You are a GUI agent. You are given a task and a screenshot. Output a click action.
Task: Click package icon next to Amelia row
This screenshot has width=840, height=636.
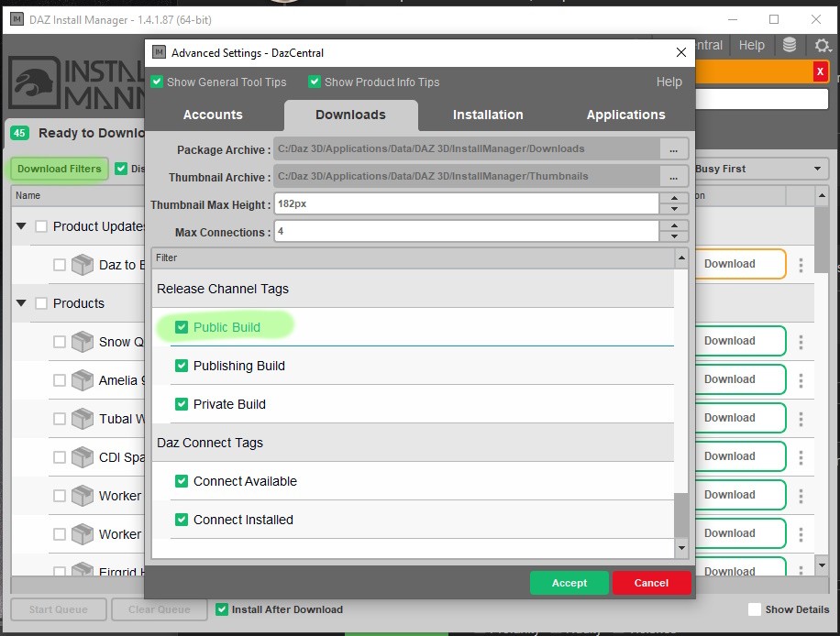coord(83,380)
